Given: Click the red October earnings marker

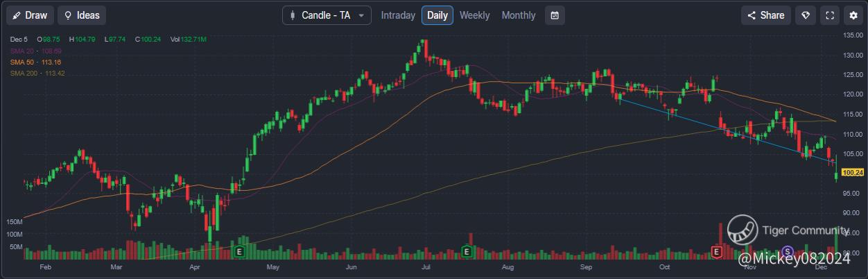Looking at the screenshot, I should point(717,251).
